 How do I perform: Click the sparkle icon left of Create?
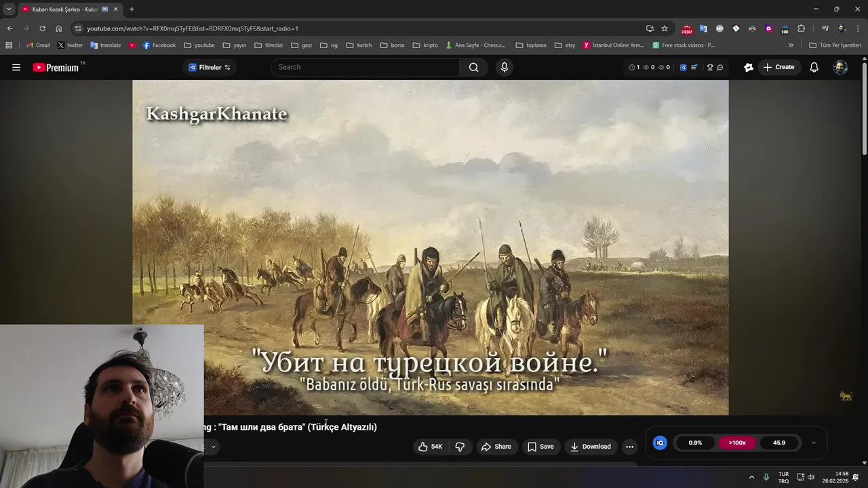[x=749, y=67]
